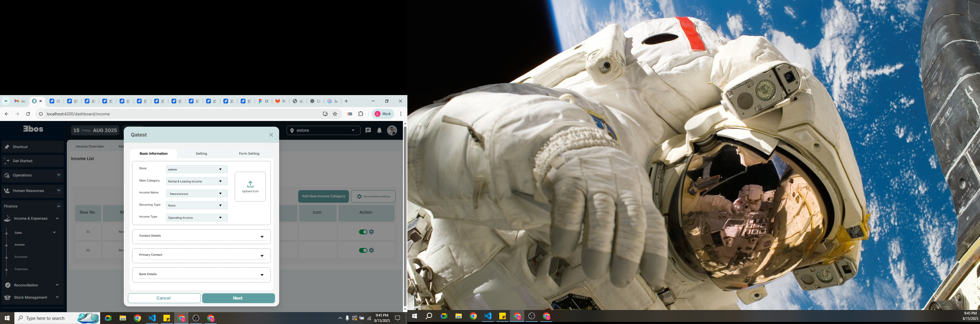Screen dimensions: 980x324
Task: Open the Work profile chip in Chrome
Action: (383, 114)
